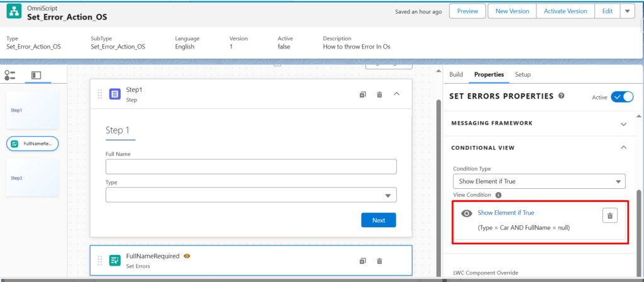This screenshot has height=282, width=644.
Task: Click the New Version button
Action: (x=512, y=11)
